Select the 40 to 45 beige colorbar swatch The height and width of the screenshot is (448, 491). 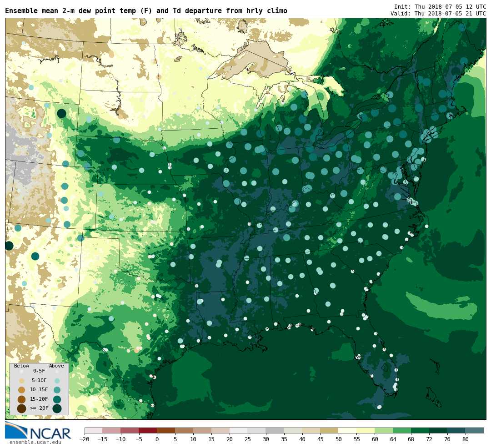coord(311,430)
